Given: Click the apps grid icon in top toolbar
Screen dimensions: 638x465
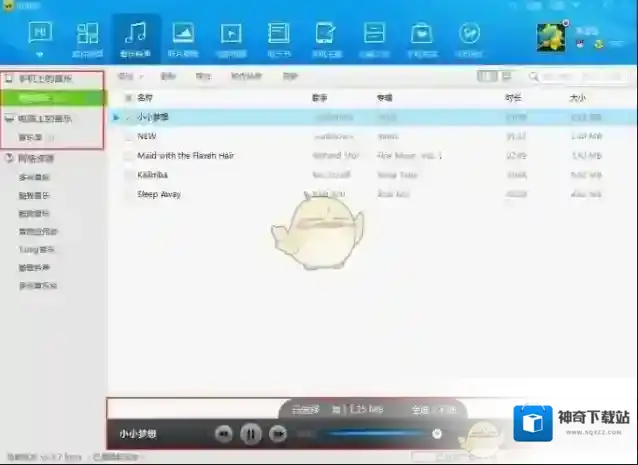Looking at the screenshot, I should [x=87, y=39].
